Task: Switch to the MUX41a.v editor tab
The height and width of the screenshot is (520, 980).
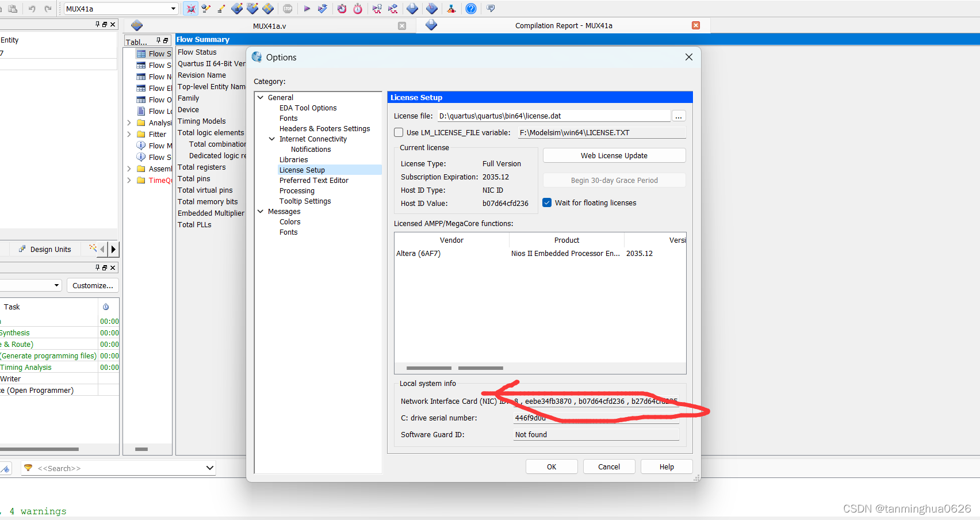Action: tap(269, 26)
